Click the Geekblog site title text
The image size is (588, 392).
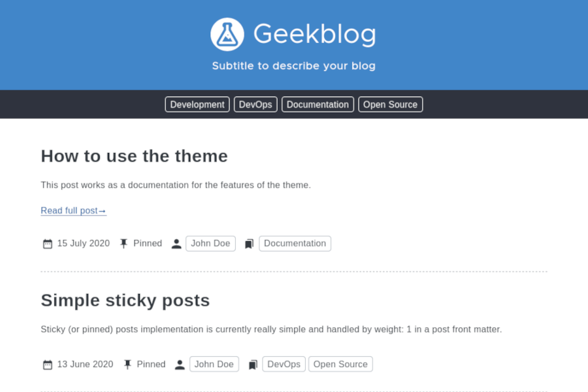coord(314,34)
